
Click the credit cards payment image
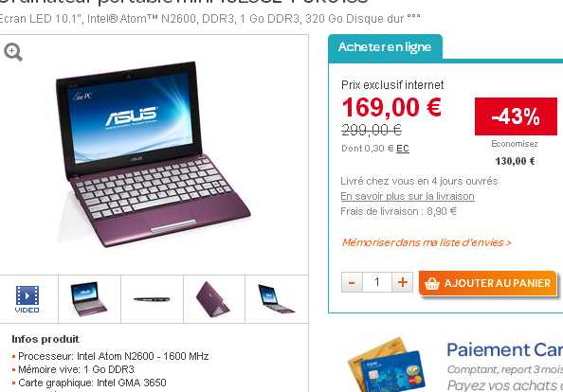point(387,365)
